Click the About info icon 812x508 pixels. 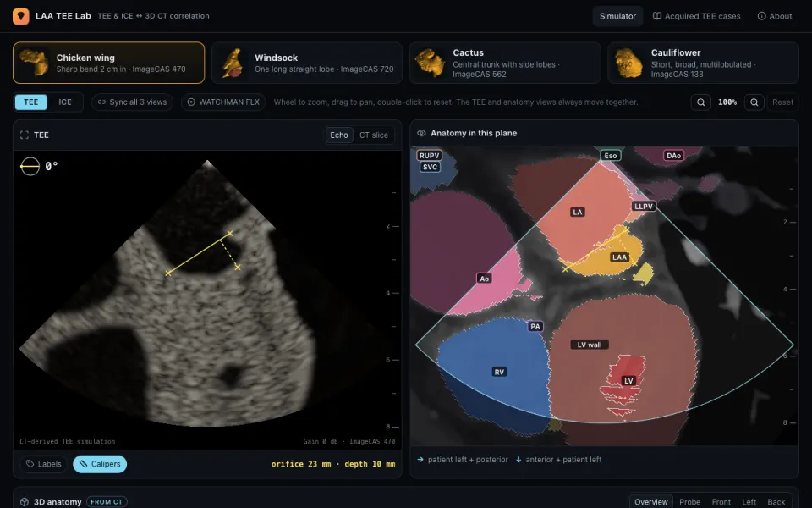(x=761, y=16)
